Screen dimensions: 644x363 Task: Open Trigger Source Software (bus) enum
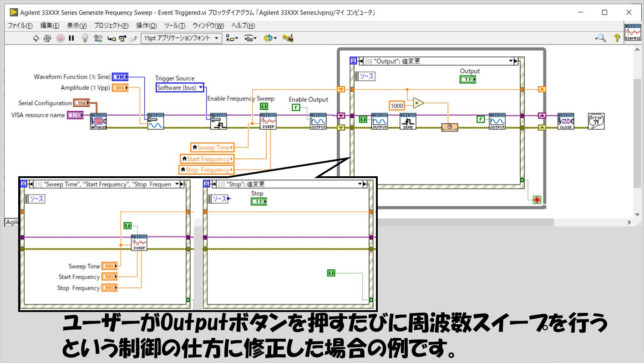click(x=180, y=87)
